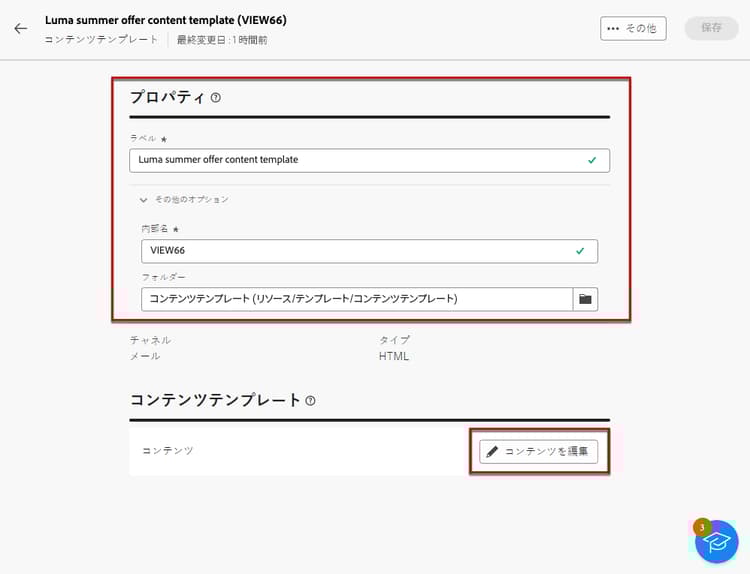The image size is (750, 574).
Task: Click the チャネル label text
Action: pyautogui.click(x=150, y=340)
